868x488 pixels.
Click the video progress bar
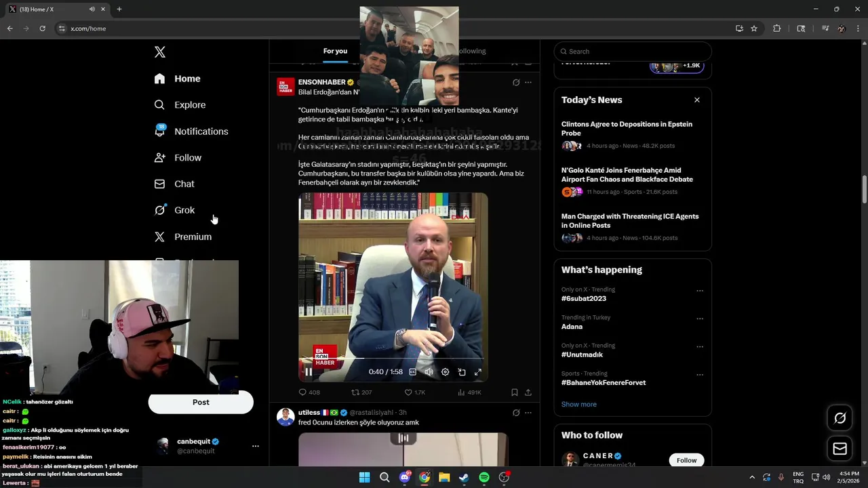pos(393,358)
